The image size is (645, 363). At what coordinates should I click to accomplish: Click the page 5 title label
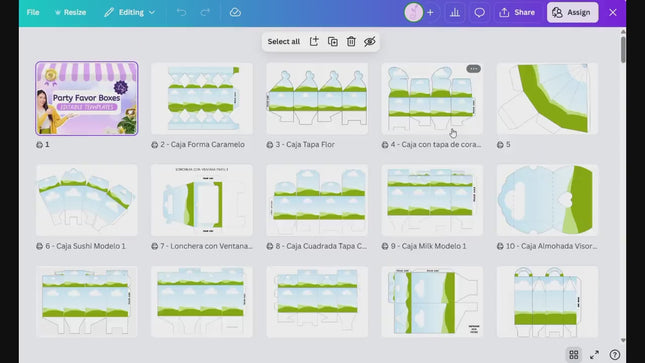508,144
